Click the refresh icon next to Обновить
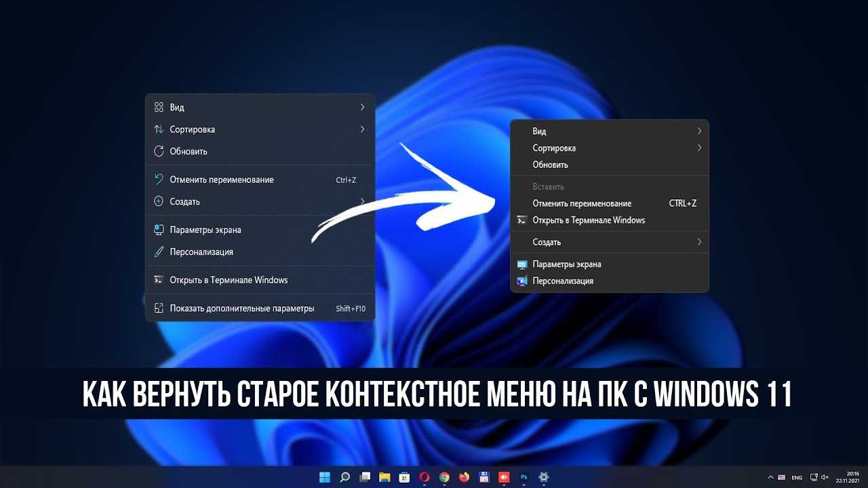 159,151
